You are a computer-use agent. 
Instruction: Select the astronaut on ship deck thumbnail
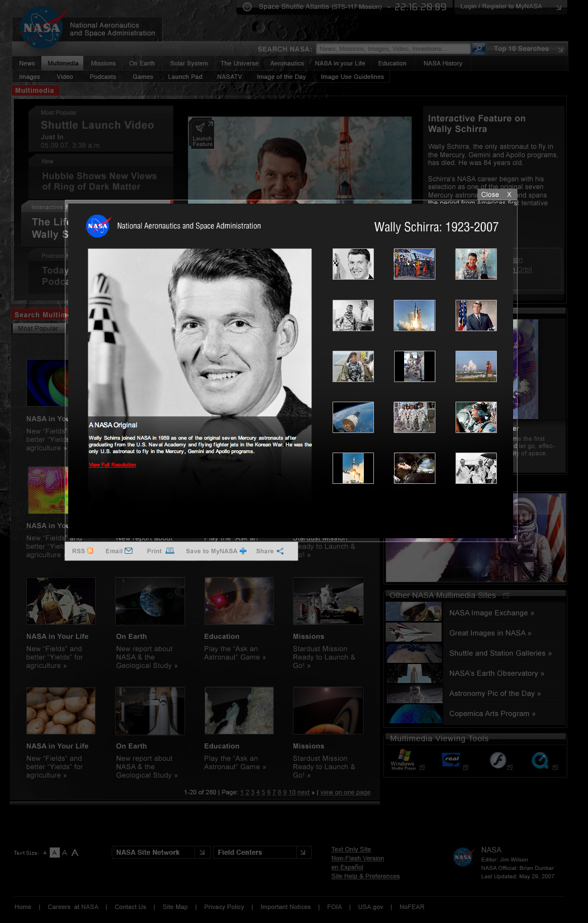click(353, 366)
